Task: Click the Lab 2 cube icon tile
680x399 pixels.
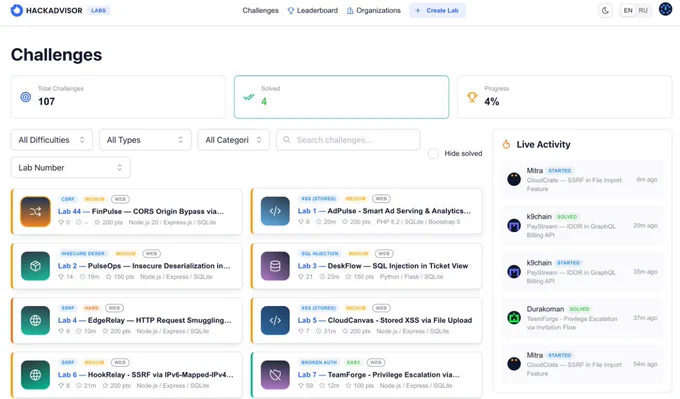Action: pos(36,266)
